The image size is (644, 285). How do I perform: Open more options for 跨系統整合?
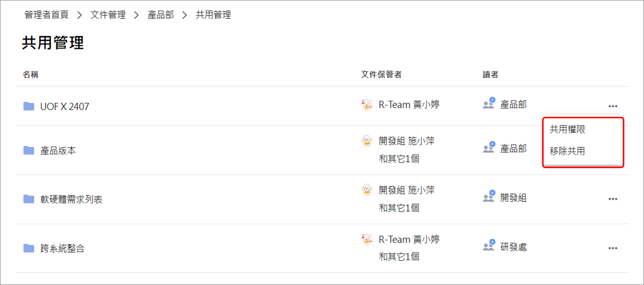613,248
